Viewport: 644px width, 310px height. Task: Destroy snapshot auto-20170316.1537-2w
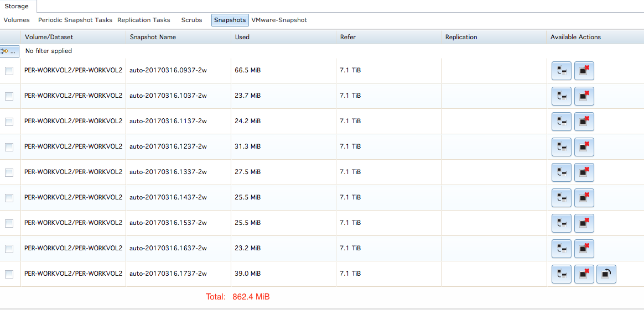pyautogui.click(x=584, y=223)
